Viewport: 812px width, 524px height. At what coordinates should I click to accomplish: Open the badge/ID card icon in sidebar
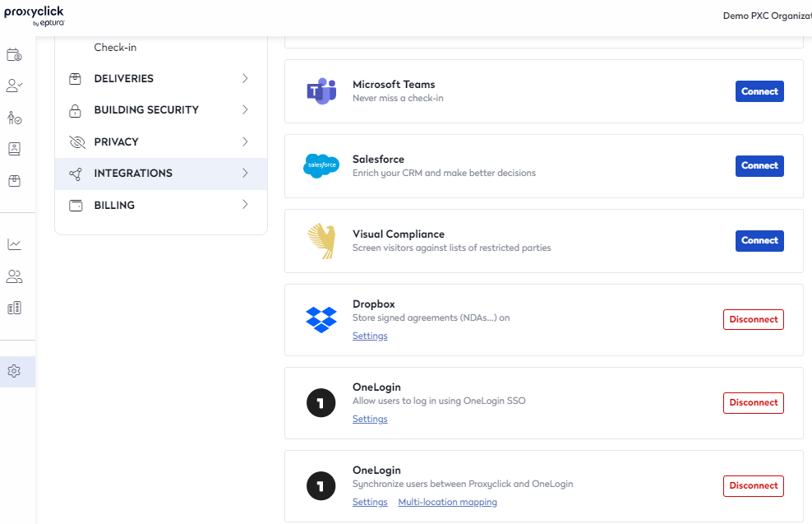pyautogui.click(x=14, y=149)
